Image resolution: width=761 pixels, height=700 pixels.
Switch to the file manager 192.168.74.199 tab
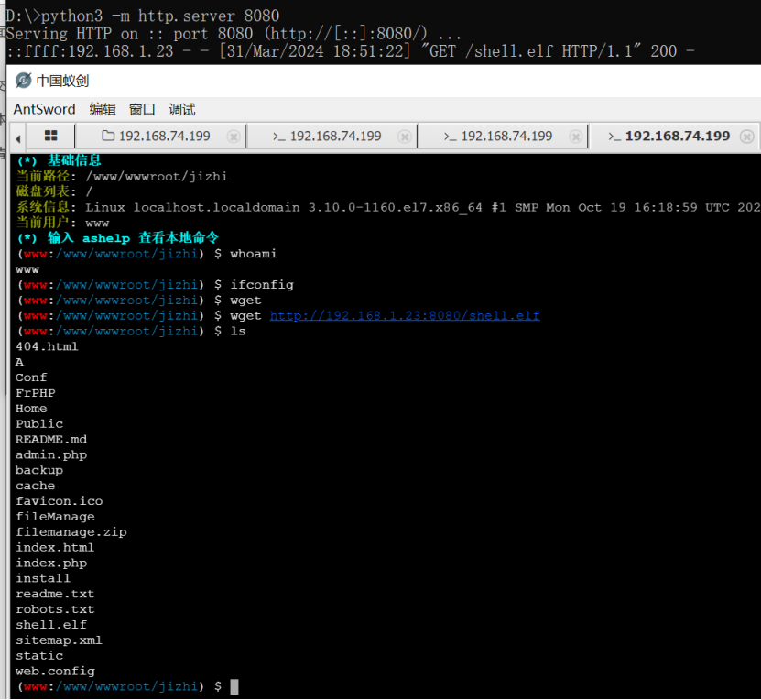[x=160, y=136]
